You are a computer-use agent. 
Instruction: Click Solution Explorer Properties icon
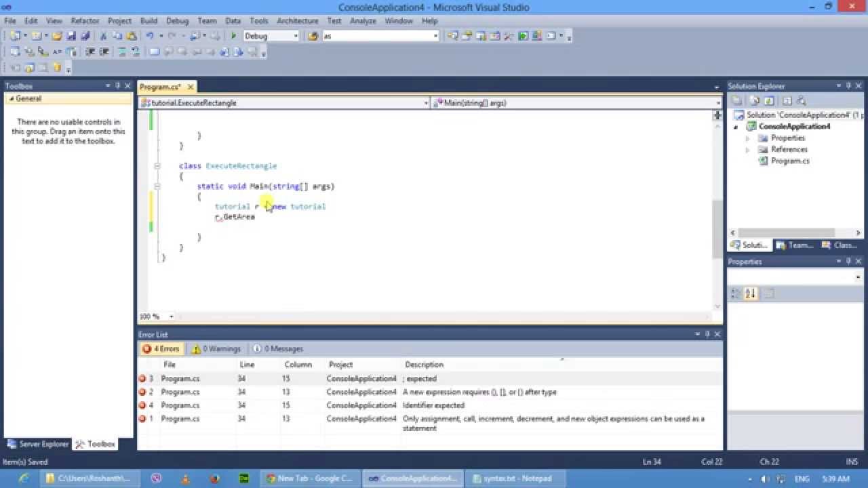737,100
